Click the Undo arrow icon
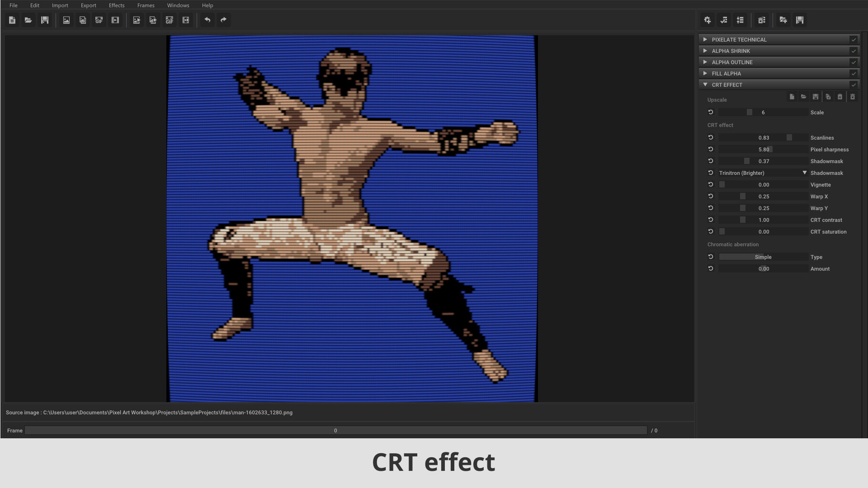Image resolution: width=868 pixels, height=488 pixels. pyautogui.click(x=208, y=20)
